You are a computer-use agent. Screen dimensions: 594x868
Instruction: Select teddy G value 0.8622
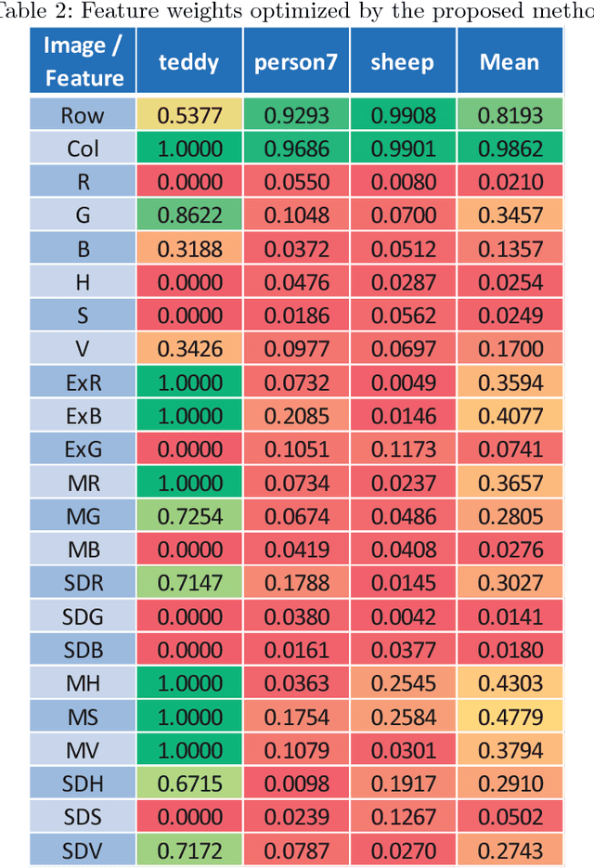(189, 215)
